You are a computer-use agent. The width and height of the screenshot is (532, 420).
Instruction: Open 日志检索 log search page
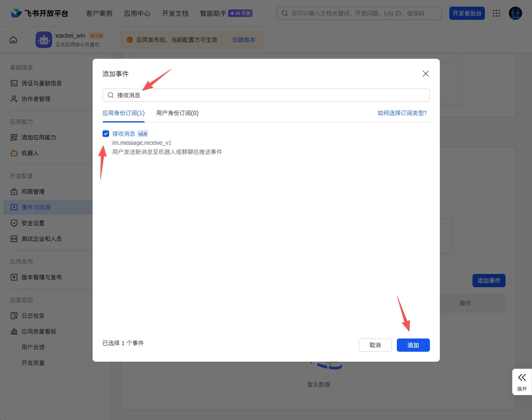33,315
